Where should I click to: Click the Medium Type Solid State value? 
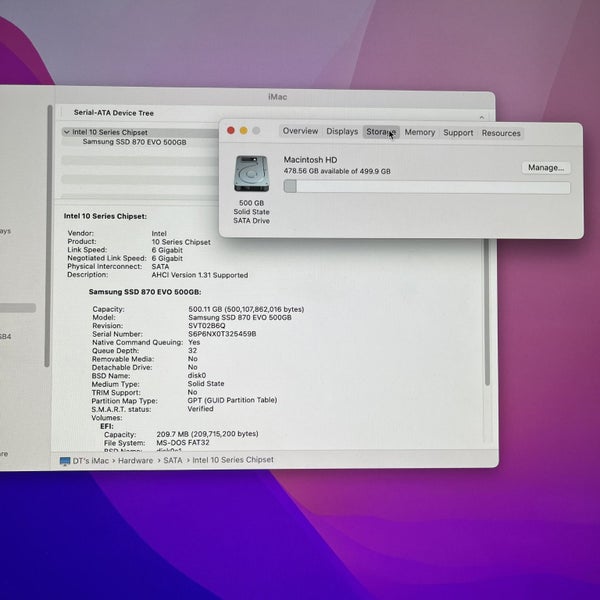[x=206, y=383]
